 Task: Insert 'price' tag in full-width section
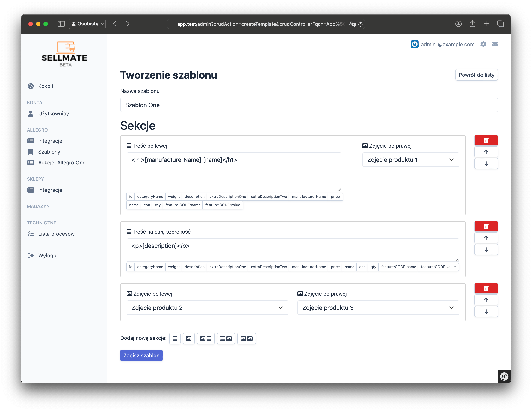click(x=335, y=267)
